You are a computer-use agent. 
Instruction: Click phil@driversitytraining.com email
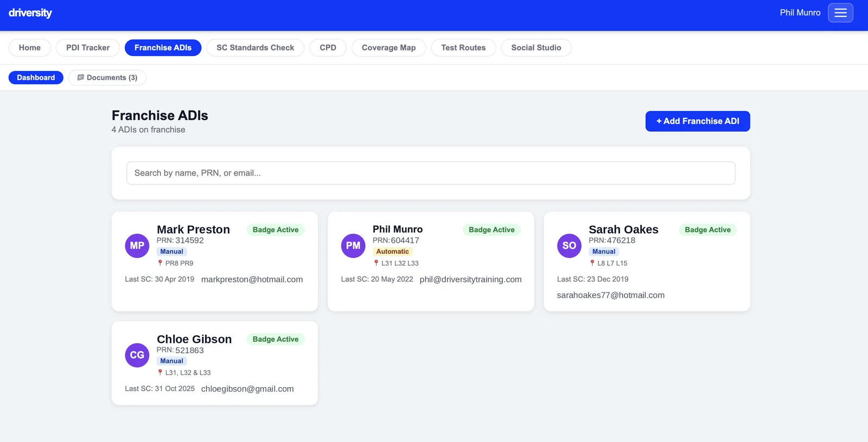tap(471, 279)
